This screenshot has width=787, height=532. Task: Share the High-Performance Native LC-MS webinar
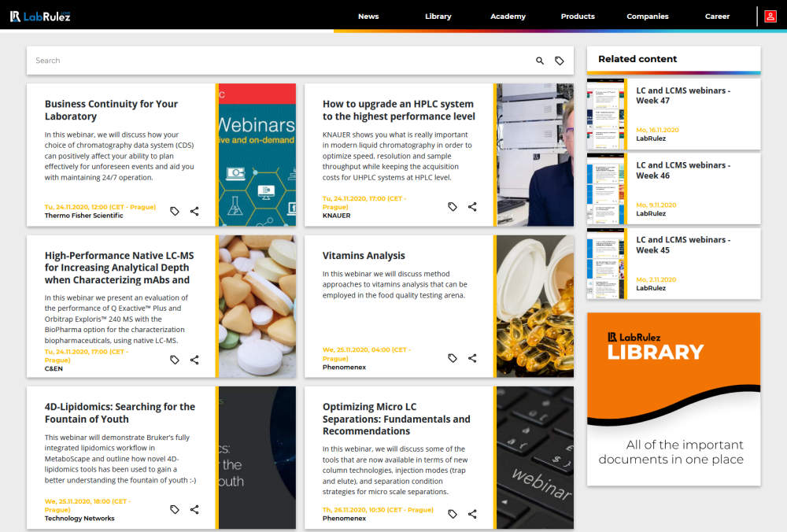pyautogui.click(x=194, y=360)
